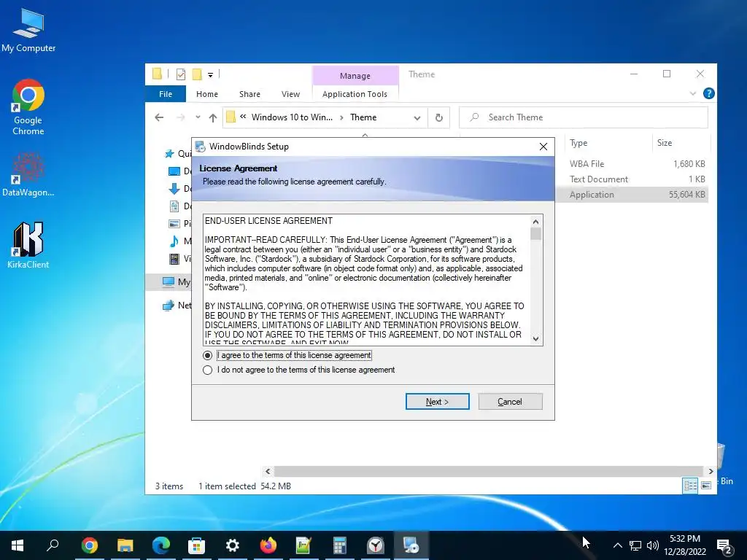Screen dimensions: 747x560
Task: Click horizontal scrollbar left arrow
Action: 268,471
